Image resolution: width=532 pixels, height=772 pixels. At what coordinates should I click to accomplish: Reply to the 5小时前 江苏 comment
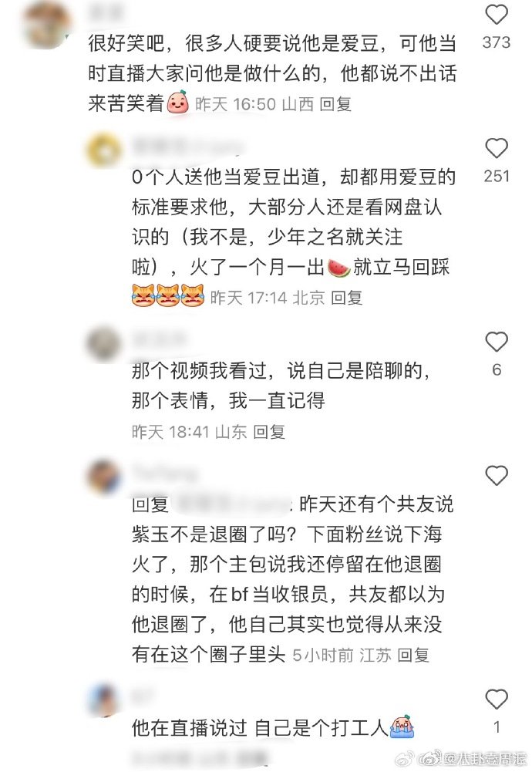(413, 655)
